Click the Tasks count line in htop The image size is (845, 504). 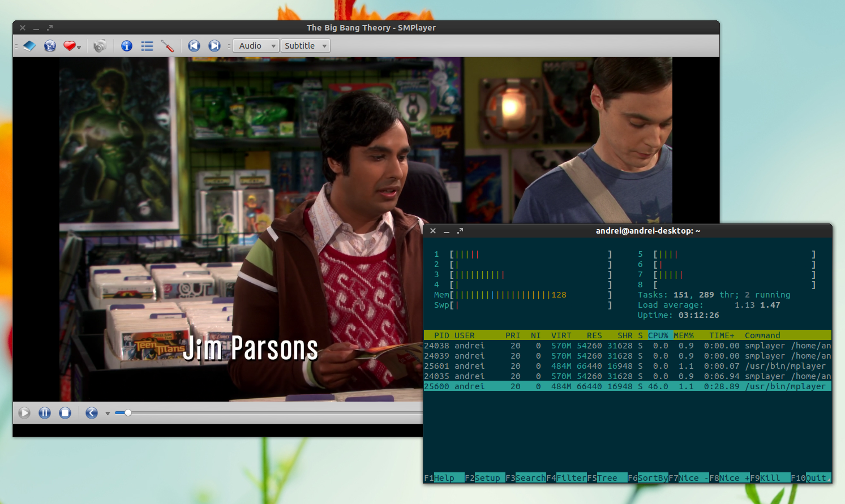pyautogui.click(x=714, y=295)
